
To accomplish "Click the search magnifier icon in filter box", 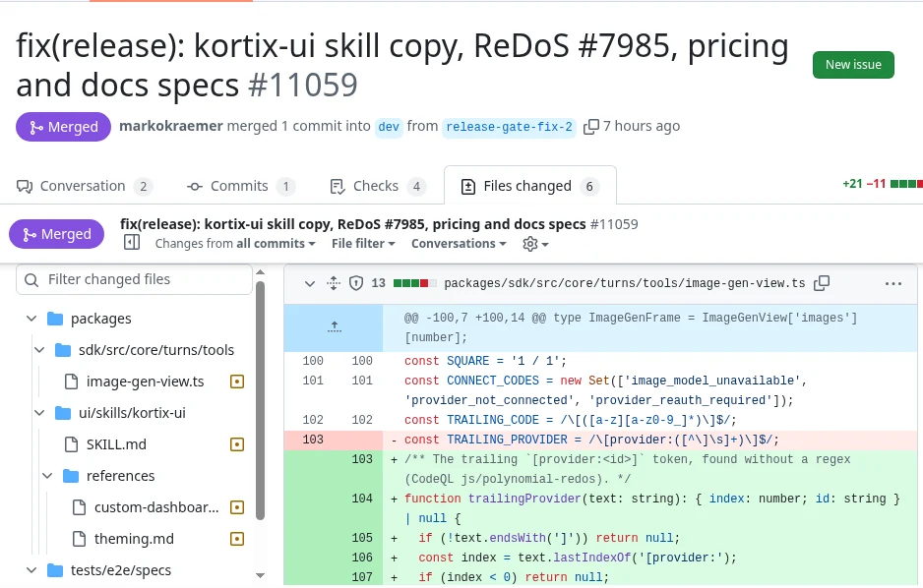I will pos(31,279).
